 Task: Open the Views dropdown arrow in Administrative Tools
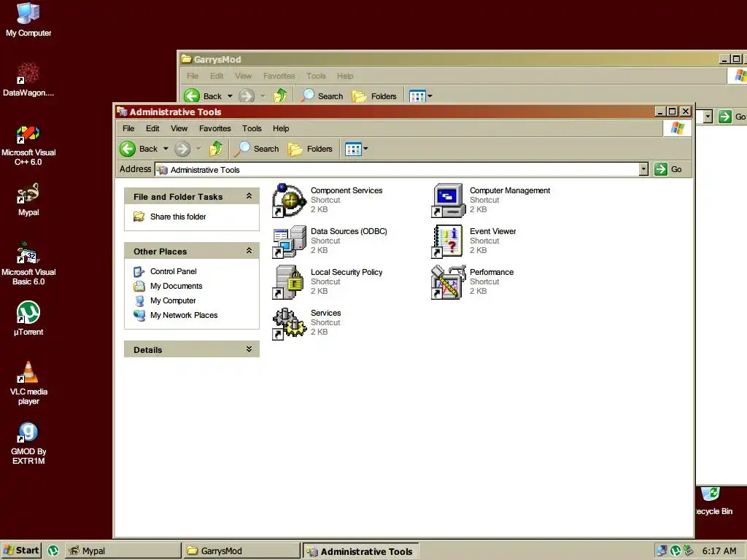pyautogui.click(x=366, y=149)
